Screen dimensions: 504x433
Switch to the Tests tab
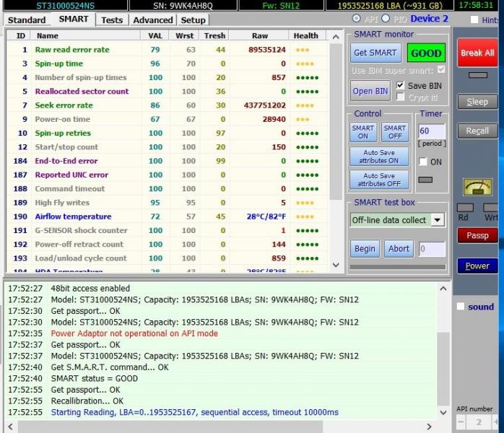pyautogui.click(x=112, y=20)
